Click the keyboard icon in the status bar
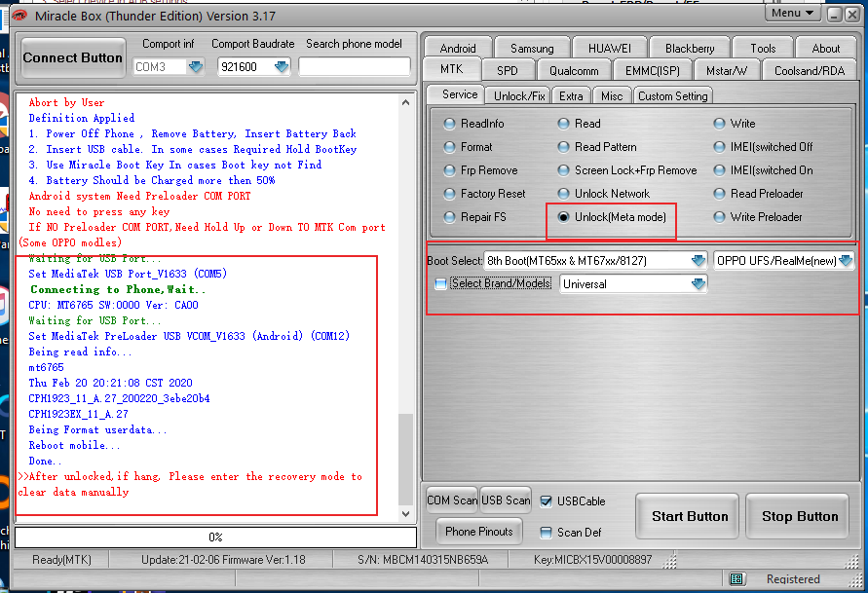The height and width of the screenshot is (593, 868). (736, 578)
